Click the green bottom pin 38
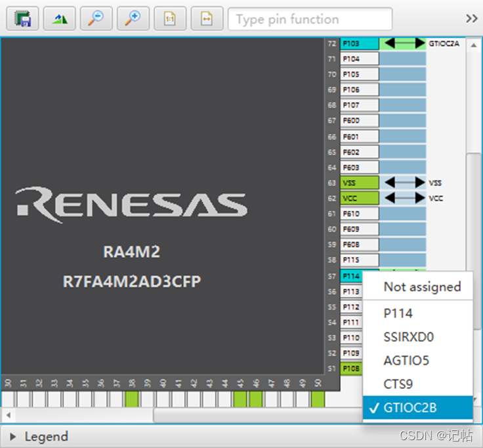The height and width of the screenshot is (448, 483). tap(132, 399)
